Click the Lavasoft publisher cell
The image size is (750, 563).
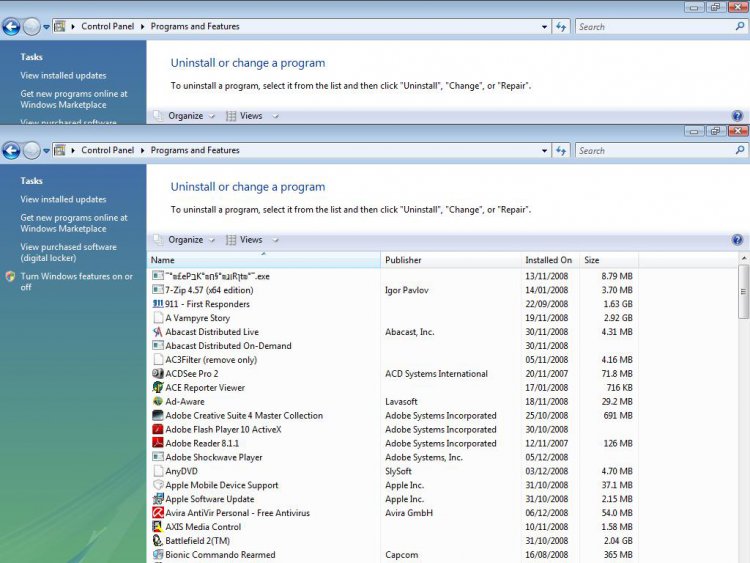[401, 401]
